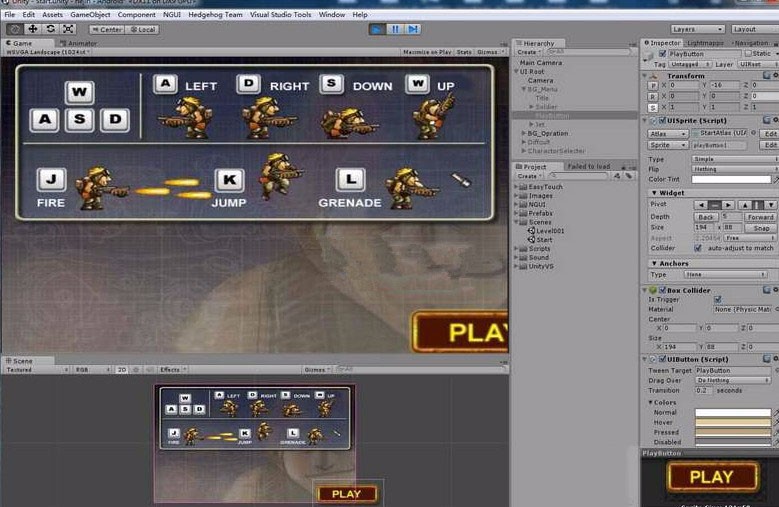Open the Layout dropdown
The image size is (779, 507).
pos(754,29)
